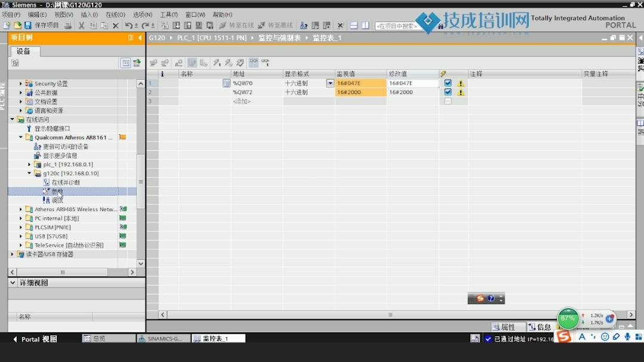The width and height of the screenshot is (644, 362).
Task: Click the 转至在线 go online button
Action: (236, 26)
